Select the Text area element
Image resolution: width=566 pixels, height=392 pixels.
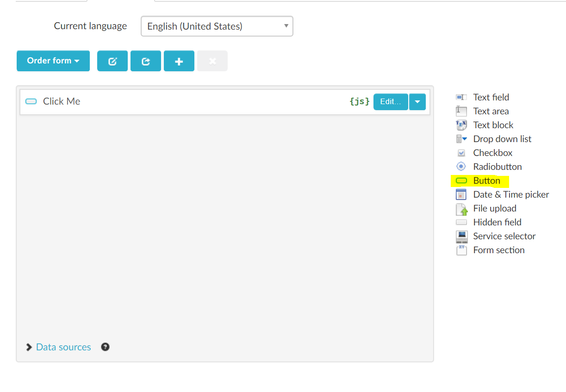(x=491, y=111)
